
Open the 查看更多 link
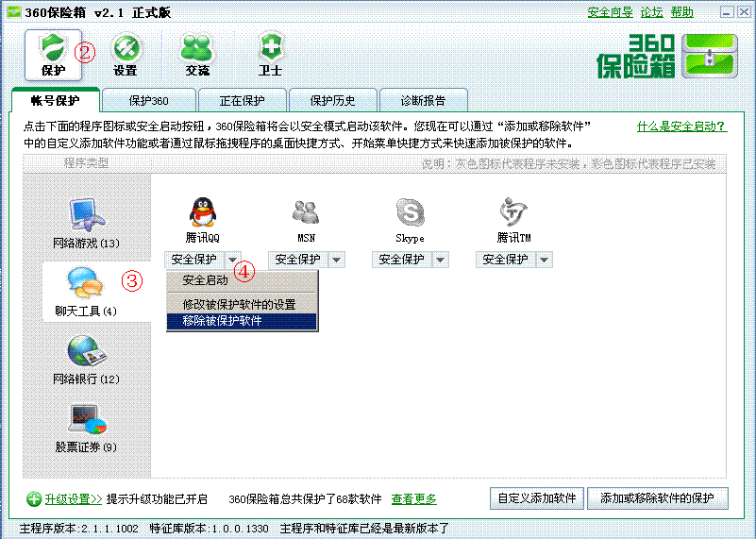tap(413, 499)
